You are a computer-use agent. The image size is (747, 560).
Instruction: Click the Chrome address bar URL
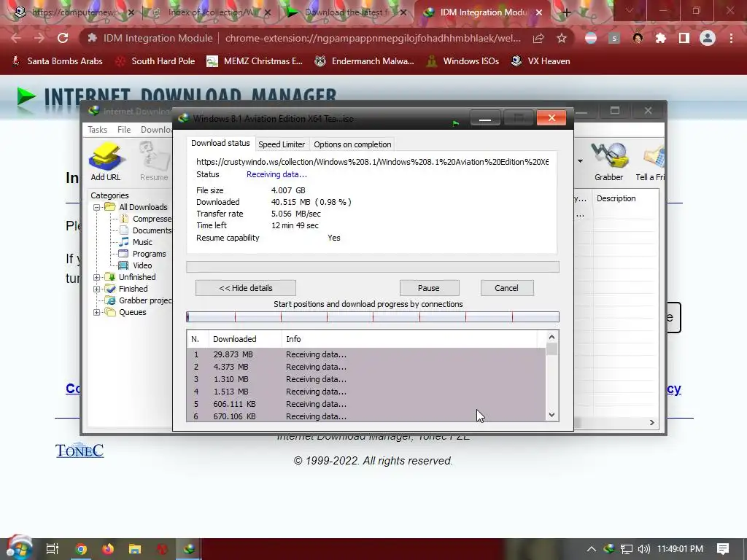373,38
